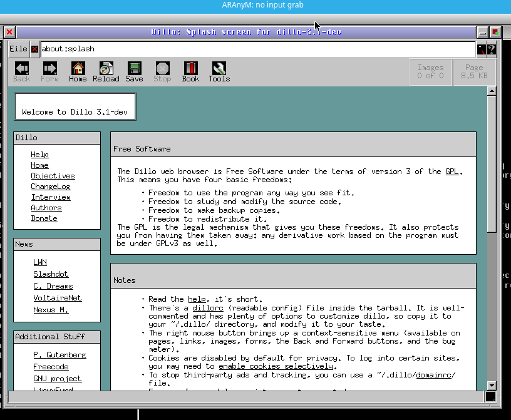Open bookmarks with the Book icon
The width and height of the screenshot is (511, 420).
pyautogui.click(x=190, y=72)
